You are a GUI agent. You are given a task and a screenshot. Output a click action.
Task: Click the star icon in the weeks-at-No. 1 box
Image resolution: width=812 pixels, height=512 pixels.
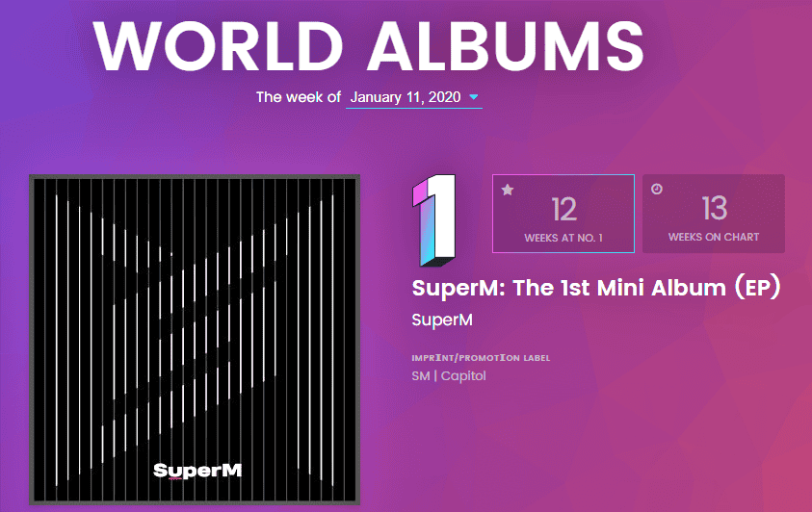508,191
